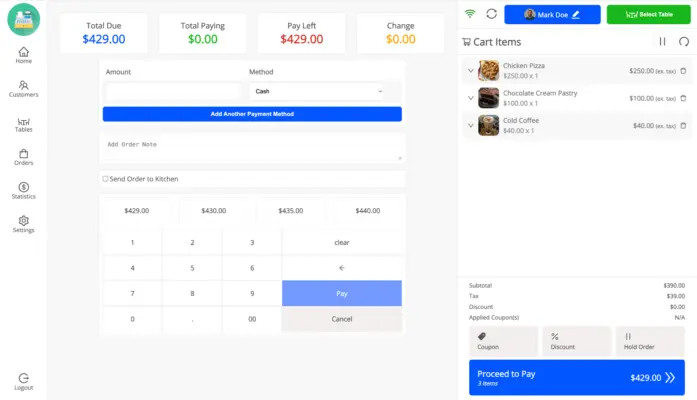Image resolution: width=697 pixels, height=400 pixels.
Task: Click the Add Order Note field
Action: 252,148
